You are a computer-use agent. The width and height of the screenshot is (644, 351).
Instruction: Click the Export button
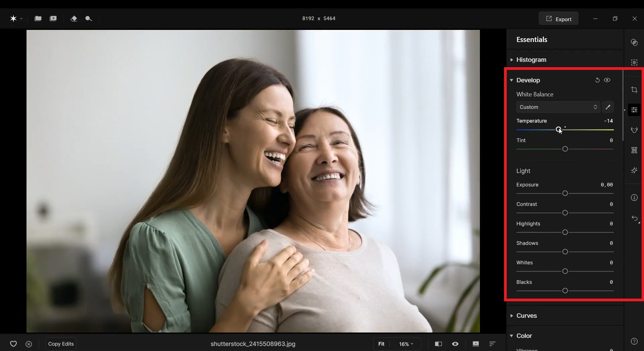(558, 19)
